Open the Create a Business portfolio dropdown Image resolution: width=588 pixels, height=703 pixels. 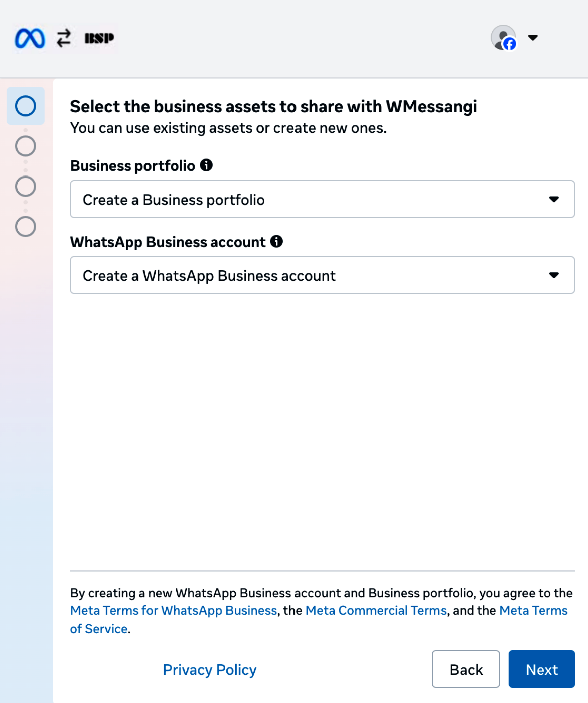click(322, 199)
